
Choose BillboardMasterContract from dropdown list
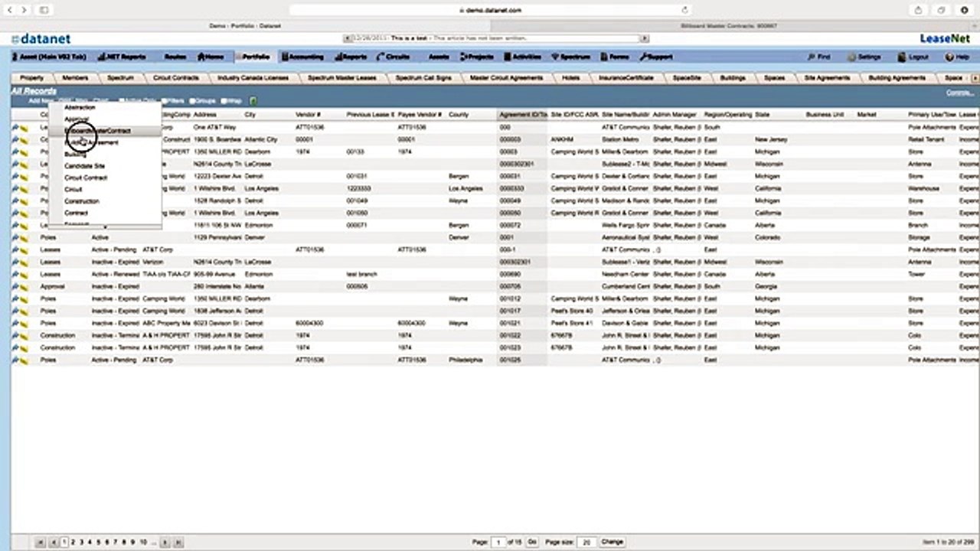tap(104, 131)
